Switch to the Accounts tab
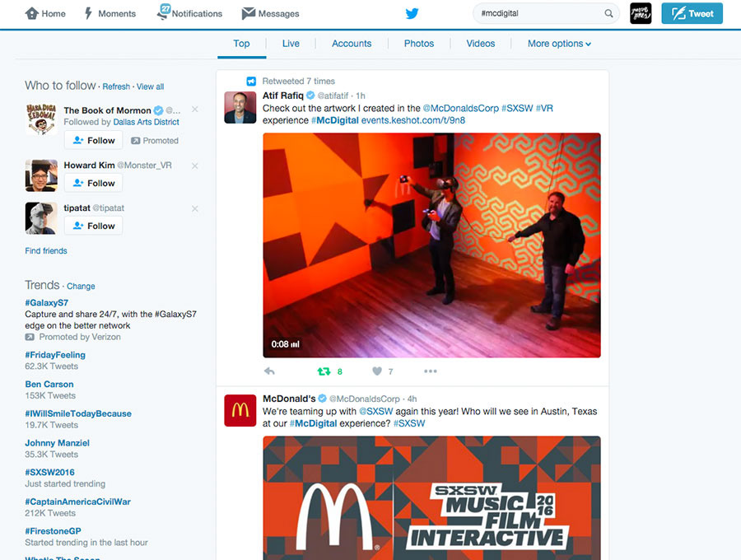The image size is (741, 560). pos(352,44)
